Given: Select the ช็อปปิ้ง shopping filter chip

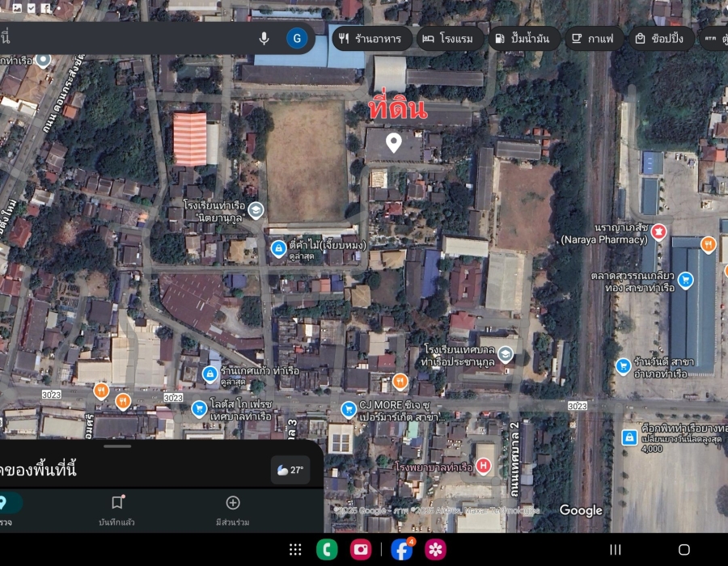Looking at the screenshot, I should pyautogui.click(x=661, y=39).
